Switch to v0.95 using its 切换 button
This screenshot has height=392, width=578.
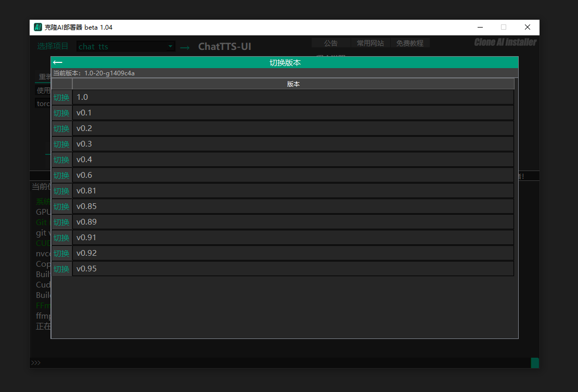(61, 269)
